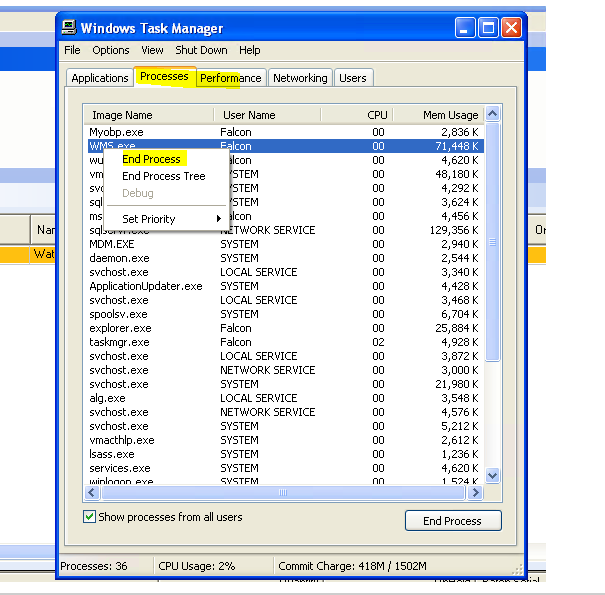Click the horizontal scrollbar thumb

pyautogui.click(x=283, y=492)
